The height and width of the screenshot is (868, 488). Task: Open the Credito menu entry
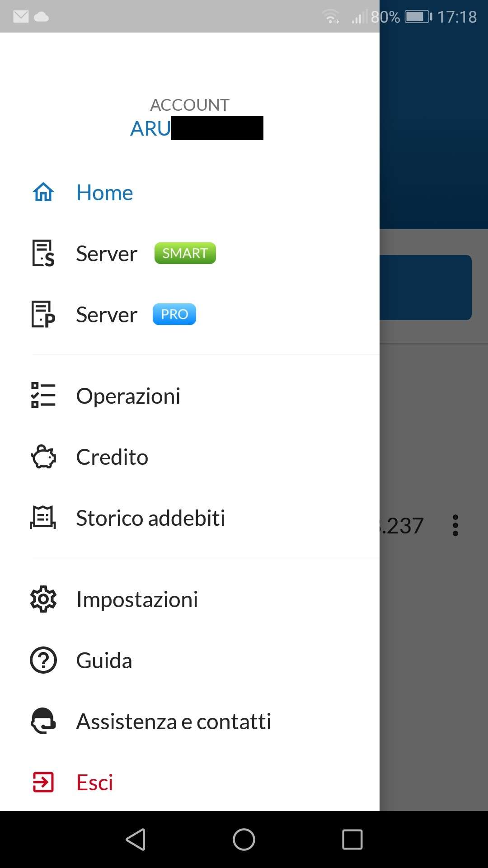[112, 457]
